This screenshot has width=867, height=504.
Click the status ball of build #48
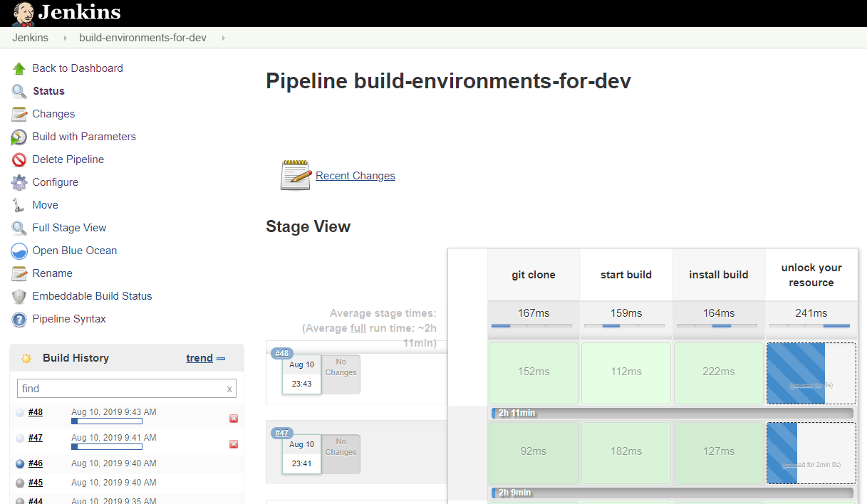click(20, 412)
